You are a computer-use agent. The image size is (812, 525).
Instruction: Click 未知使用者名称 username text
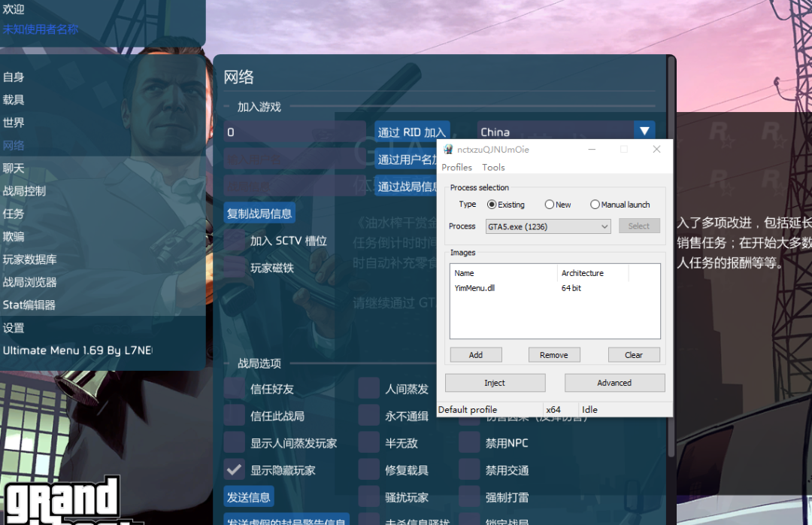point(41,29)
